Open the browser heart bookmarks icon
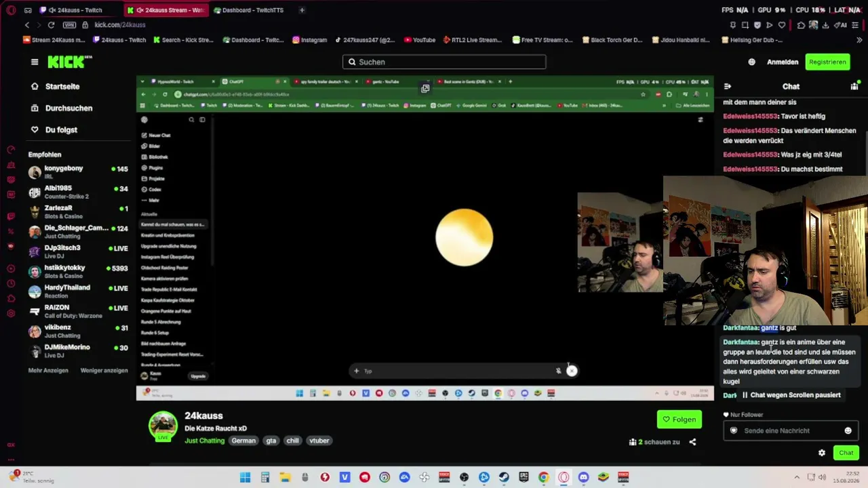868x488 pixels. (782, 25)
